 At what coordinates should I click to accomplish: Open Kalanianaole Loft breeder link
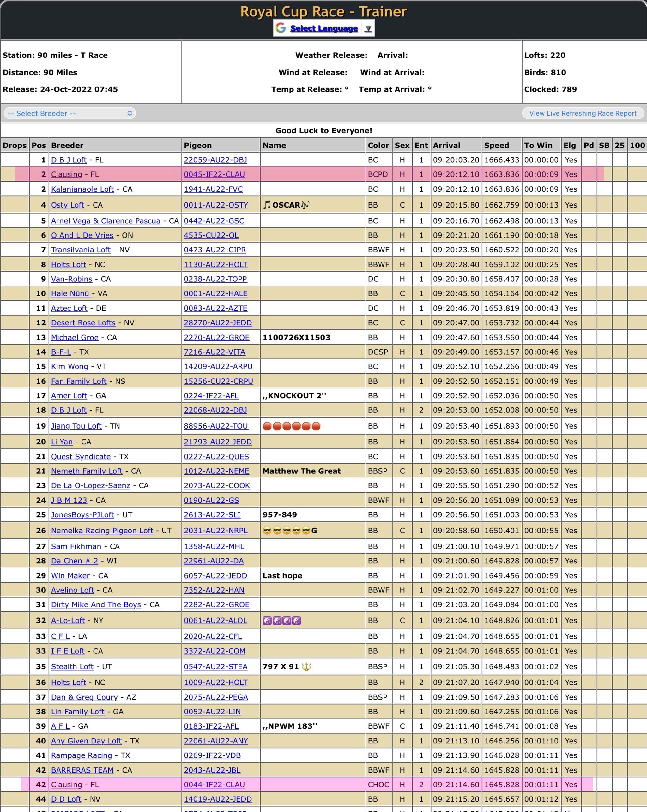(x=82, y=189)
